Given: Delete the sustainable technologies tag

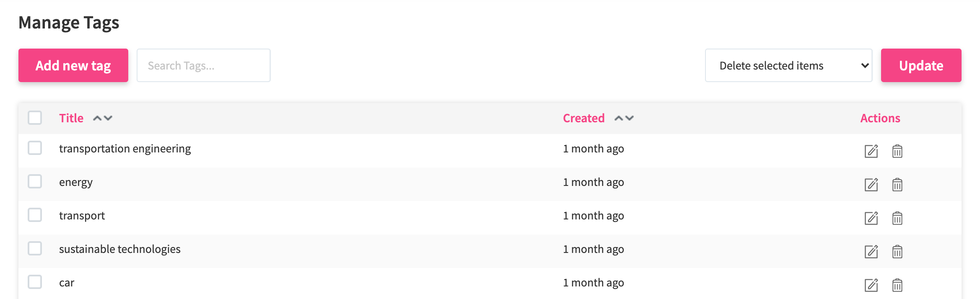Looking at the screenshot, I should 897,251.
